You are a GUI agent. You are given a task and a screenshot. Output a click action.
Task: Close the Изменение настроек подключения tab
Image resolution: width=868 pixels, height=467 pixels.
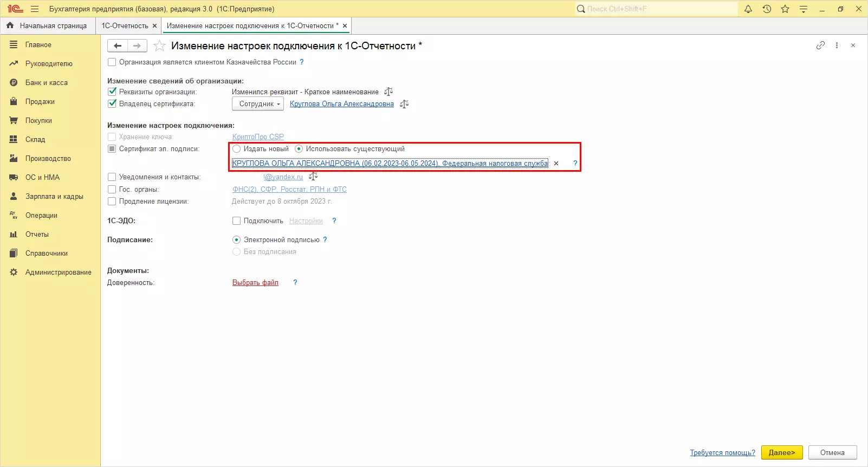[x=345, y=25]
